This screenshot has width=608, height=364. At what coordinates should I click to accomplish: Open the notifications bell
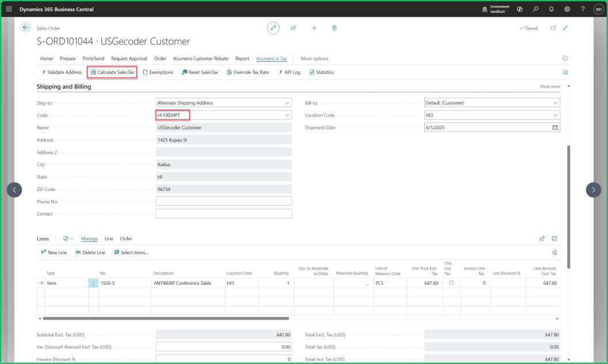click(x=552, y=9)
